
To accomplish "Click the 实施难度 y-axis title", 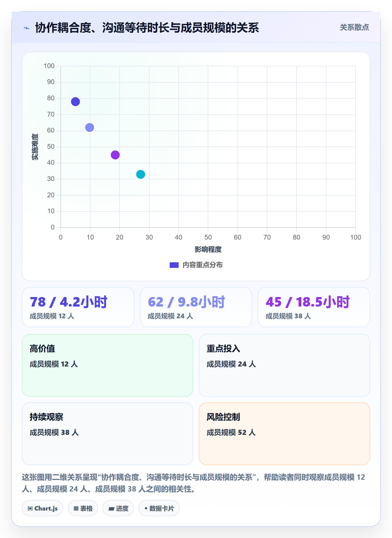I will point(35,147).
